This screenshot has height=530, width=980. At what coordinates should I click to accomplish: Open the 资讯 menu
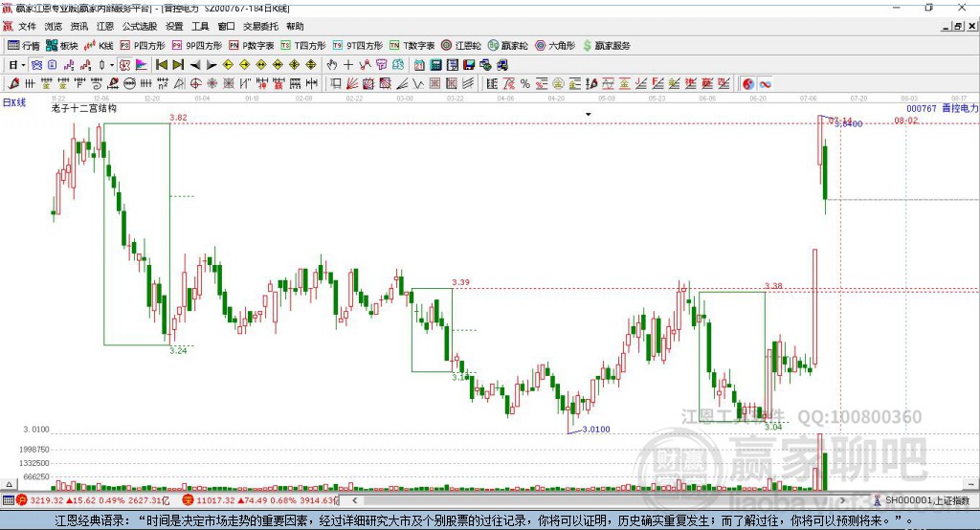(78, 26)
